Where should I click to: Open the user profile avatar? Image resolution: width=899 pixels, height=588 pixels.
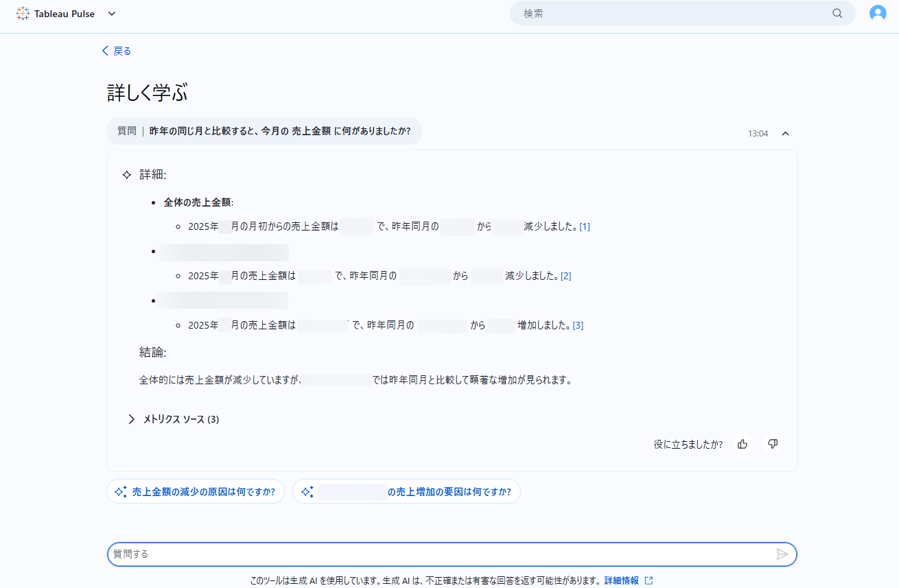[x=878, y=13]
